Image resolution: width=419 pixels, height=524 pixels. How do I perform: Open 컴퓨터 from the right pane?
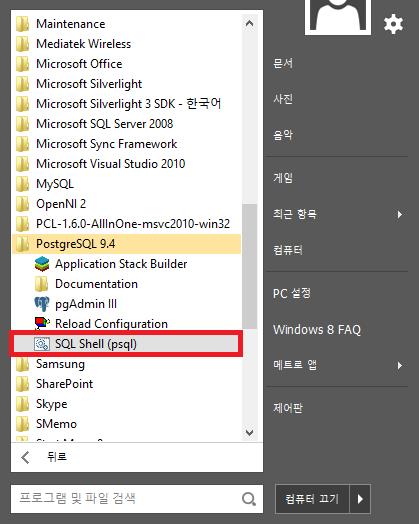coord(288,250)
